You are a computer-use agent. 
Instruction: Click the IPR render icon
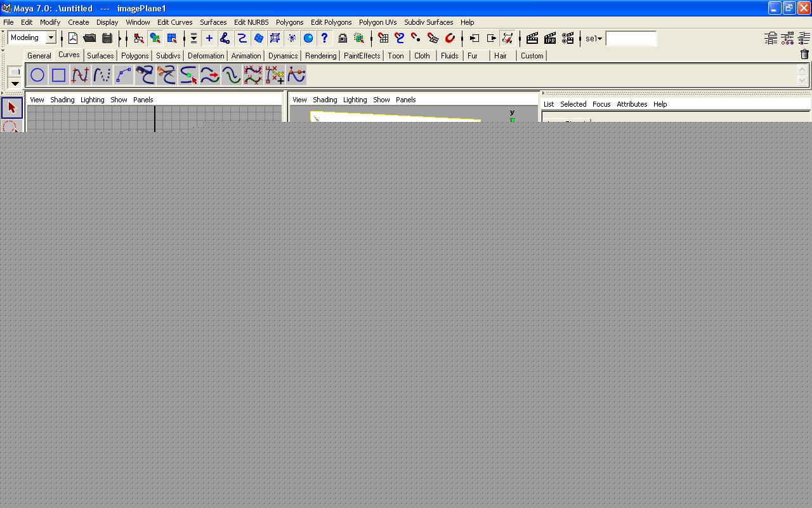tap(550, 38)
